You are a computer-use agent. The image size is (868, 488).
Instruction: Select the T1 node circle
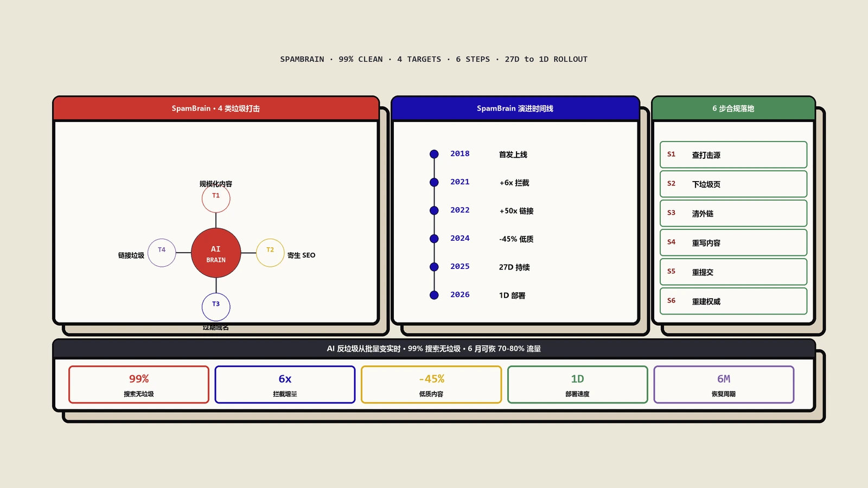click(216, 198)
